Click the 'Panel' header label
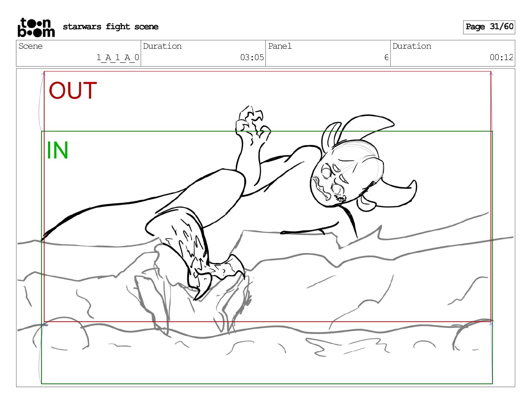The image size is (532, 411). tap(280, 46)
